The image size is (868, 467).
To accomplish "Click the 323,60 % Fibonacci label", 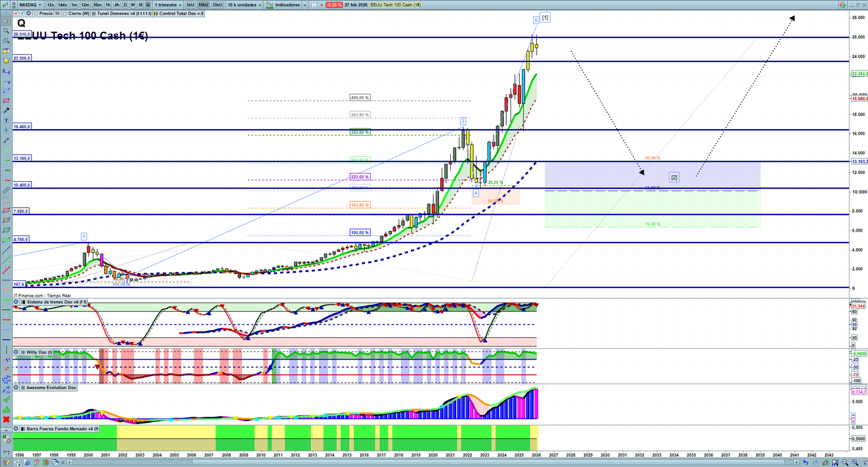I will [360, 132].
